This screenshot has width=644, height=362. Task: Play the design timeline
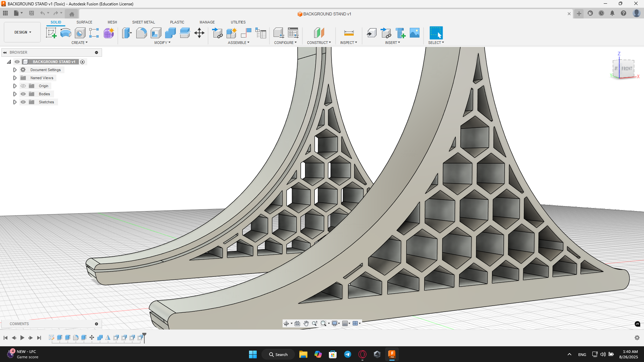click(22, 338)
